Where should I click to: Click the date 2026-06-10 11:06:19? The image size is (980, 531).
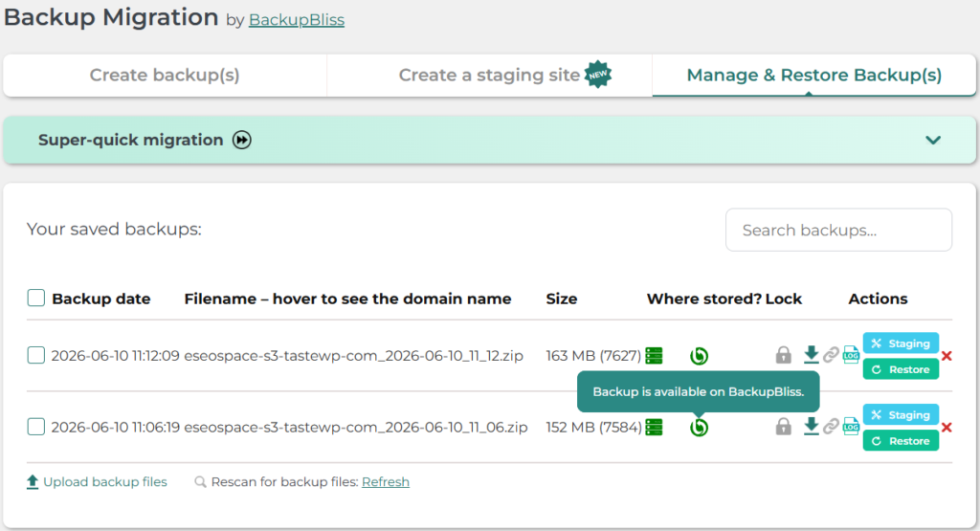pyautogui.click(x=115, y=428)
